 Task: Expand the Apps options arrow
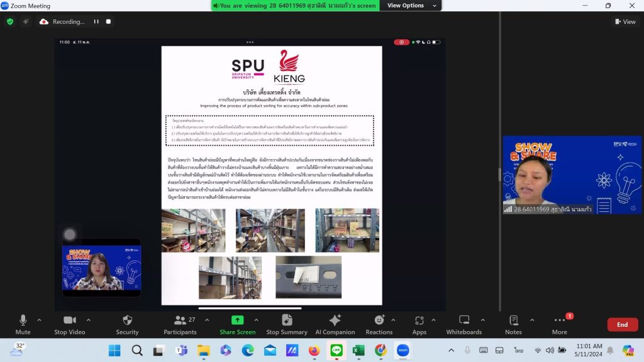coord(433,320)
